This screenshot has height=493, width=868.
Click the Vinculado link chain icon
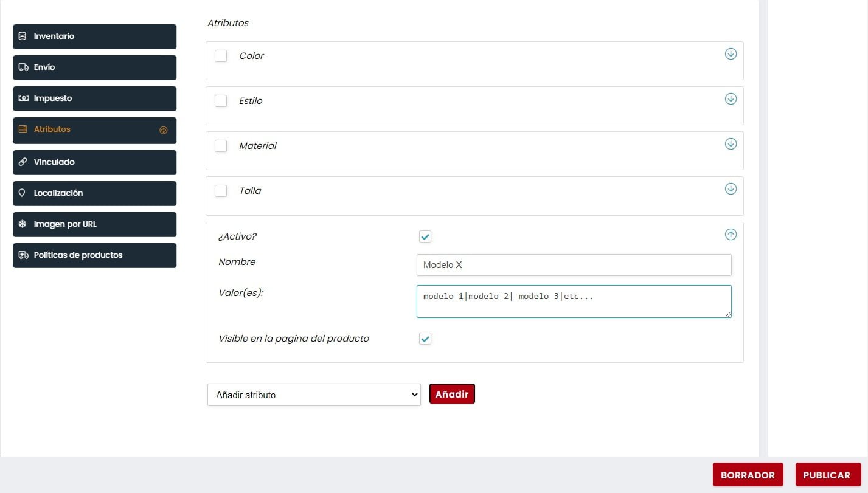(x=23, y=162)
